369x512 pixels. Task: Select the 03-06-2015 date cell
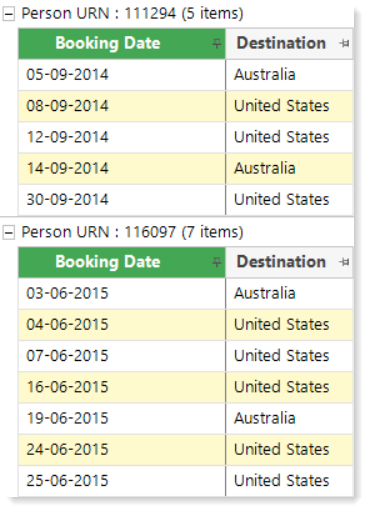coord(122,293)
